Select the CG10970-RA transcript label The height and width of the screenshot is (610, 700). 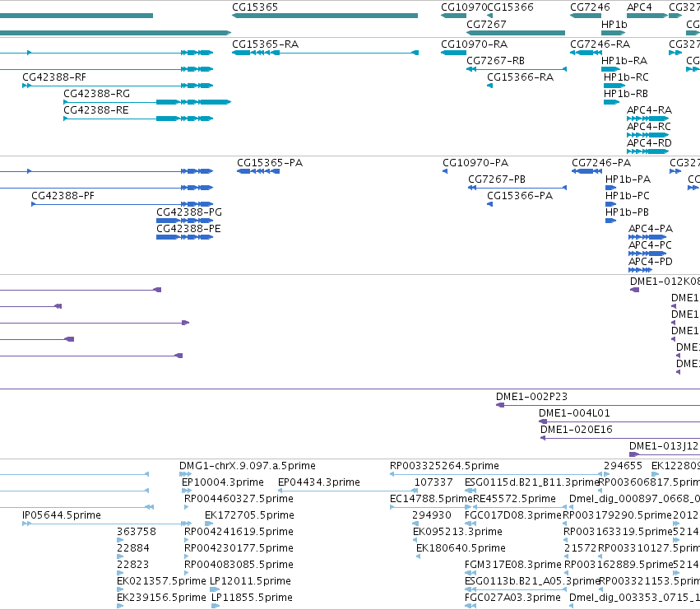[x=474, y=44]
